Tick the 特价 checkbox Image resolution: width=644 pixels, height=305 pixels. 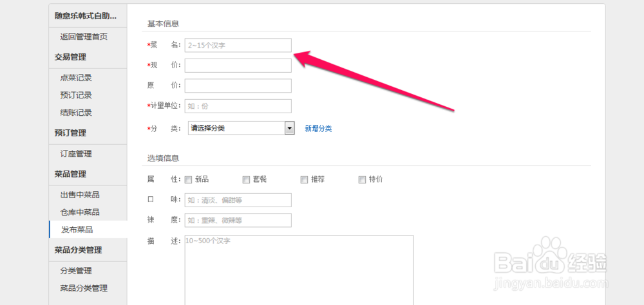pos(362,180)
